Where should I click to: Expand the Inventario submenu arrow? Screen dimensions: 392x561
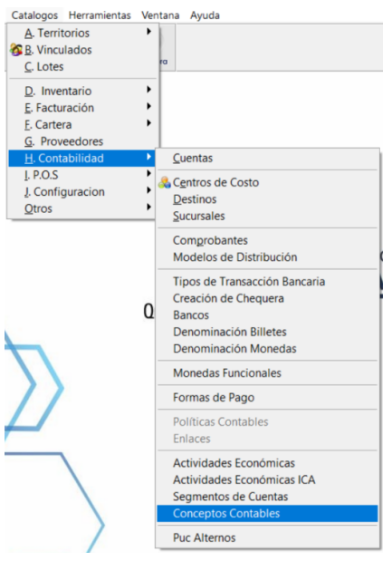[x=149, y=90]
